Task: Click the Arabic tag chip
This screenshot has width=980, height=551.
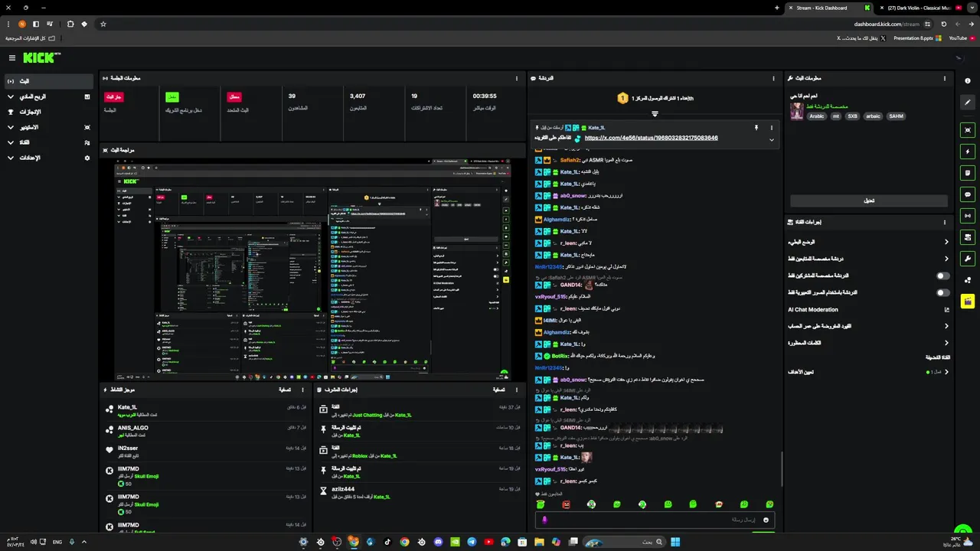Action: 817,116
